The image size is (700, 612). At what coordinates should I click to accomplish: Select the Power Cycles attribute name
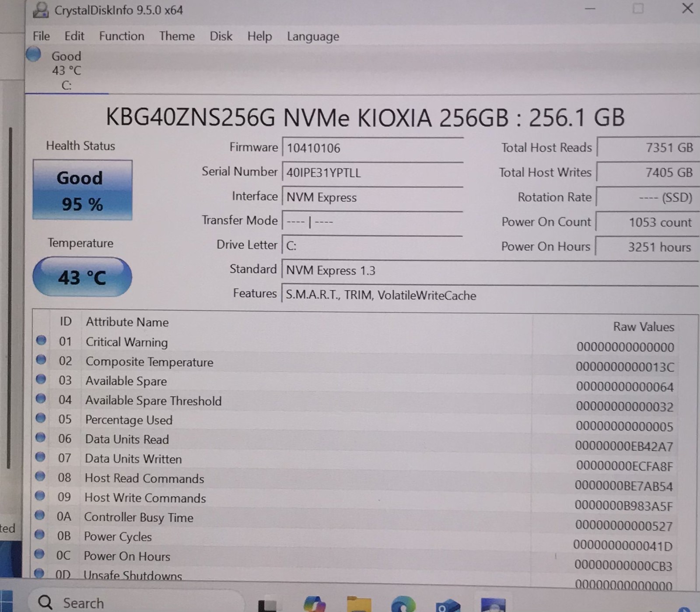coord(118,537)
